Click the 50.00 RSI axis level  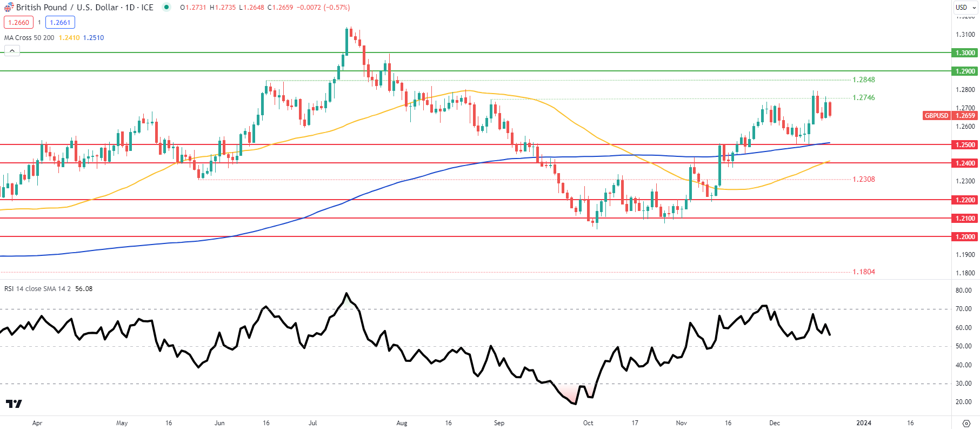[964, 346]
